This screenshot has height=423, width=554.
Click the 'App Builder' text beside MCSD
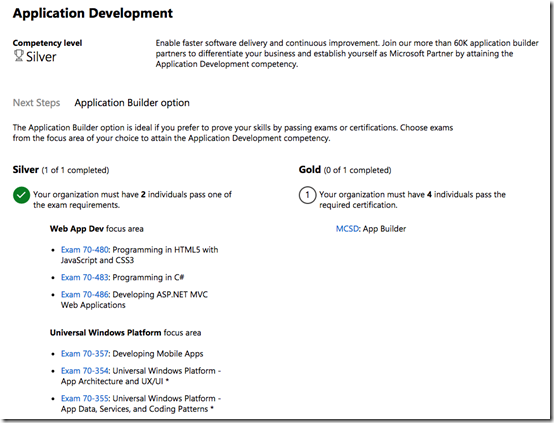[384, 229]
